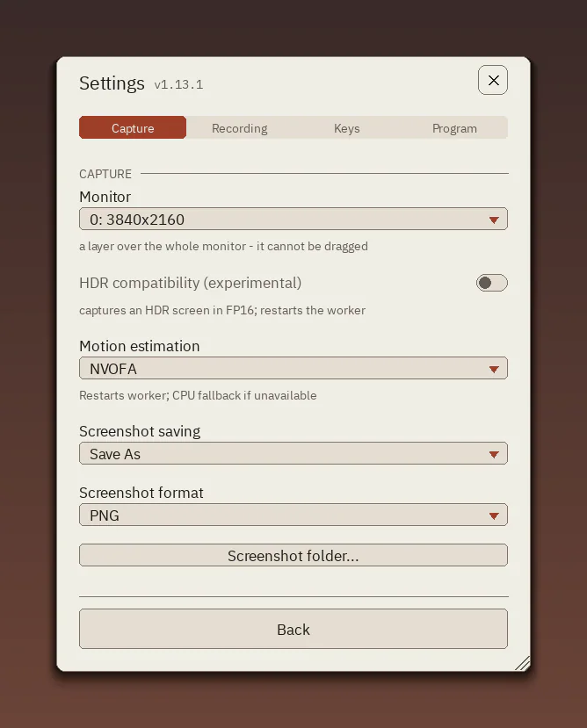
Task: Go to the Keys tab
Action: (347, 127)
